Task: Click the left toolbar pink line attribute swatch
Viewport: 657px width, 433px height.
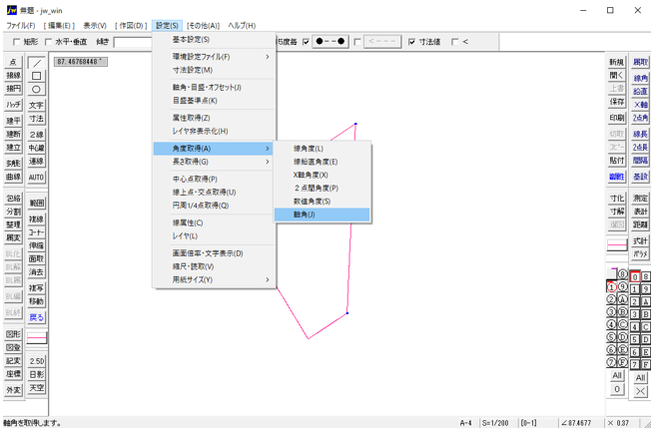Action: 36,337
